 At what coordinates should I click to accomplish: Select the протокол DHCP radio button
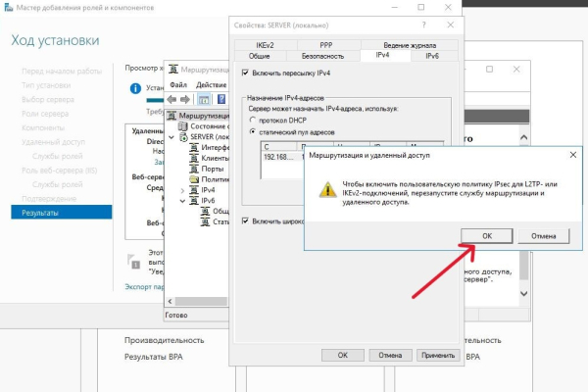click(253, 120)
